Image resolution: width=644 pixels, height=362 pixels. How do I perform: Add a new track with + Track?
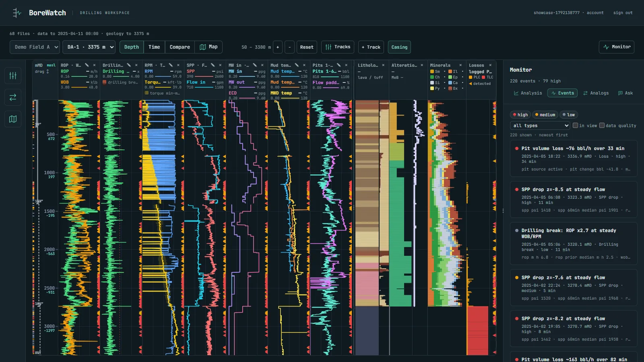[x=371, y=47]
